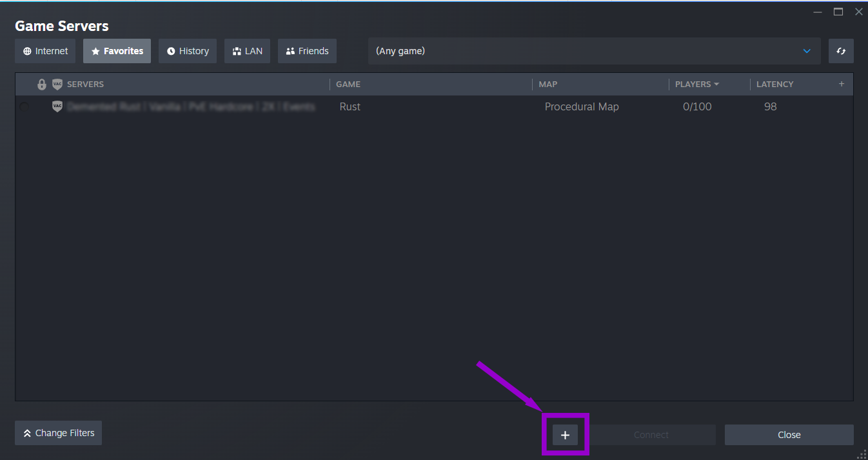
Task: Click the padlock icon in the column header
Action: [42, 84]
